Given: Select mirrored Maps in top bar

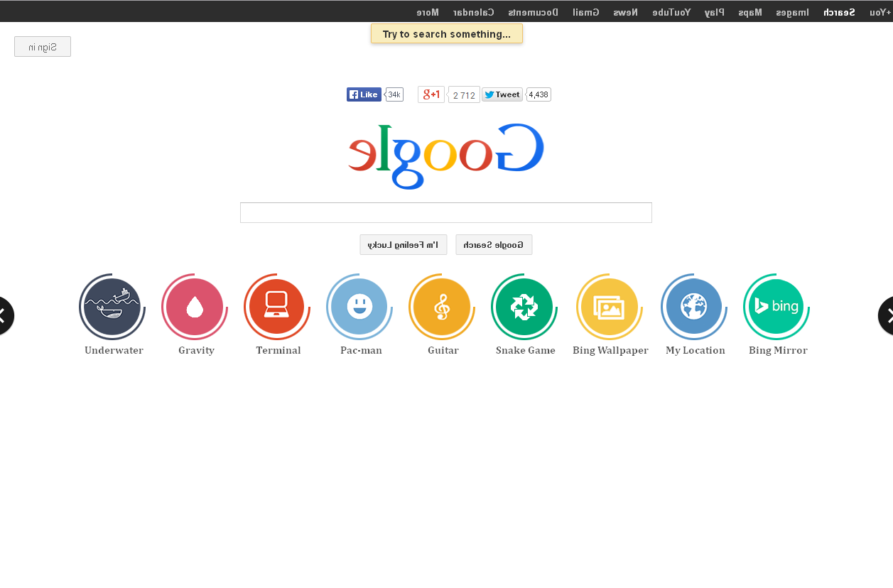Looking at the screenshot, I should click(x=750, y=12).
